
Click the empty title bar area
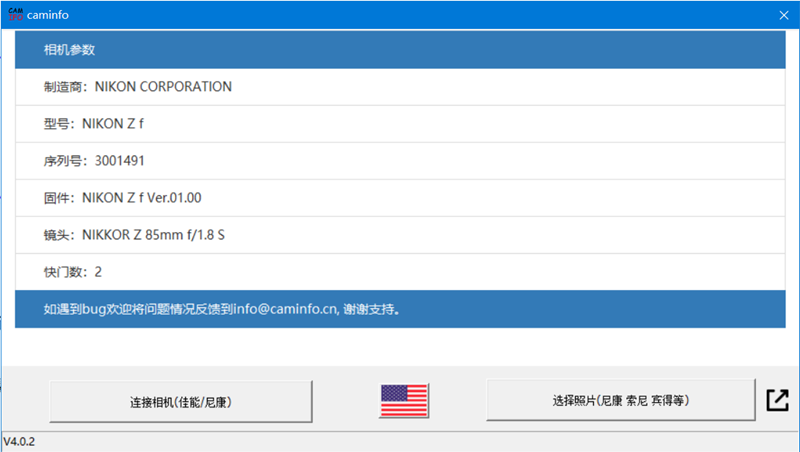(400, 15)
